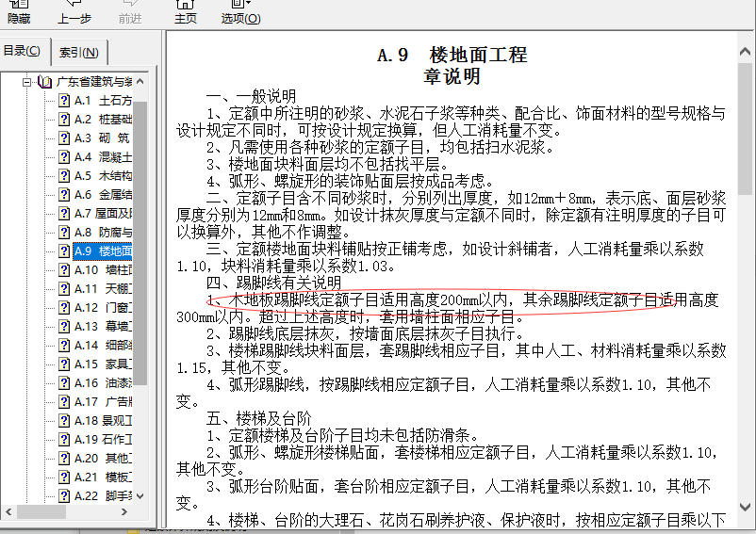The image size is (756, 534).
Task: Click the topic icon beside A.8 防腐与
Action: click(64, 232)
